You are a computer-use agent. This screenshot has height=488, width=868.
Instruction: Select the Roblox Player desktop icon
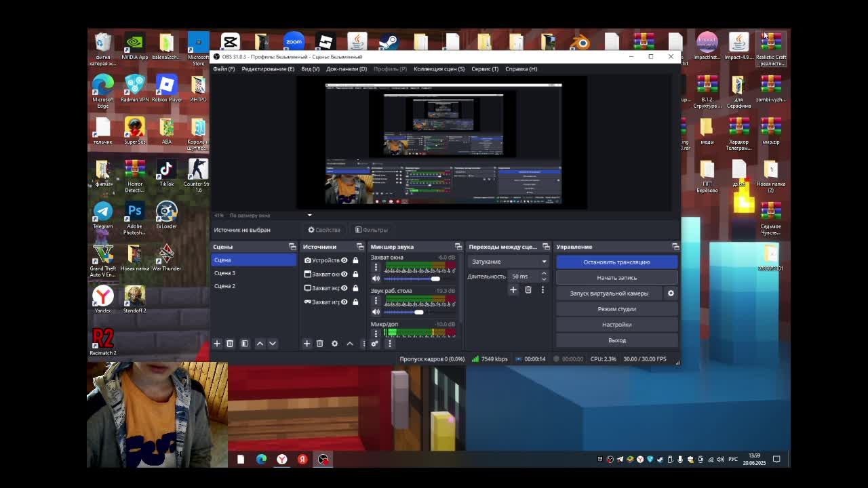pyautogui.click(x=166, y=89)
